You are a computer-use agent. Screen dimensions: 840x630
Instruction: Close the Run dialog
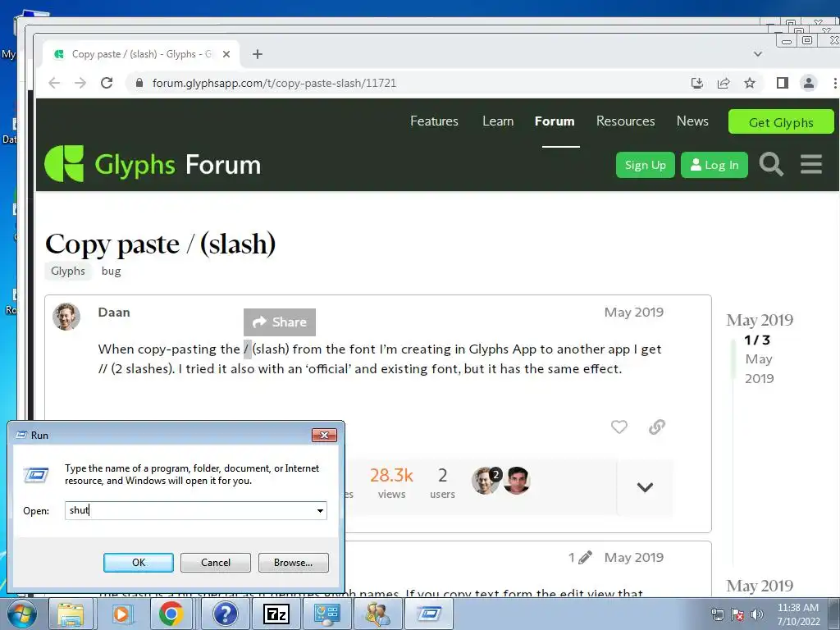click(x=324, y=435)
